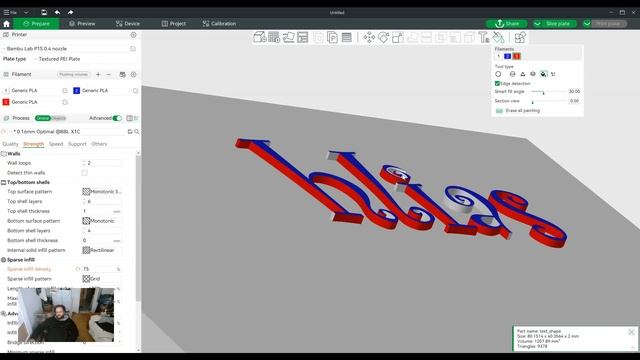Select filament 3 red swatch in painting panel
This screenshot has height=360, width=640.
pyautogui.click(x=516, y=56)
